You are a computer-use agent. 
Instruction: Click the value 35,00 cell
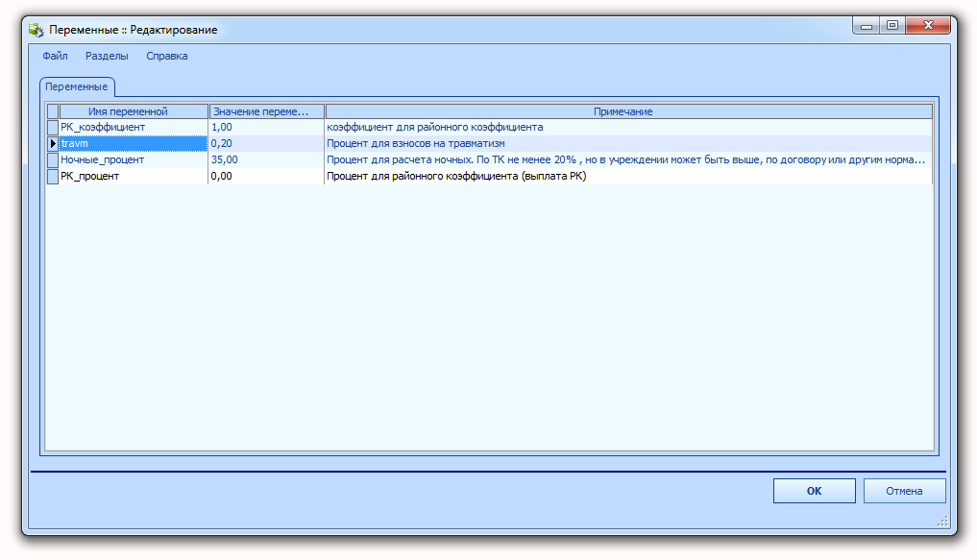(266, 159)
